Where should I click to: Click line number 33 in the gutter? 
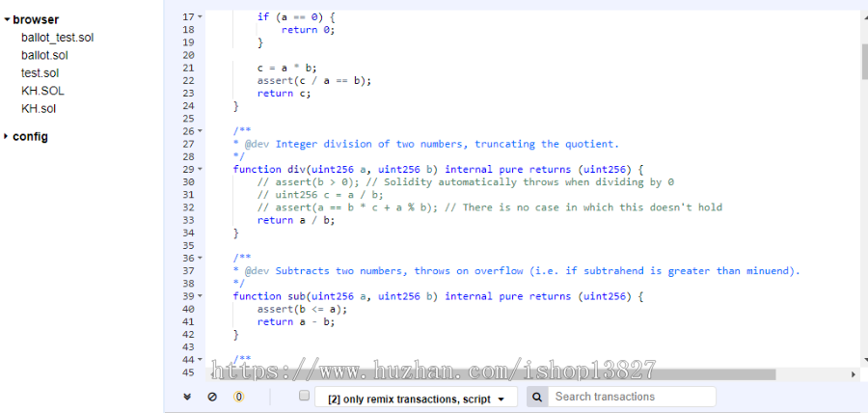point(188,220)
